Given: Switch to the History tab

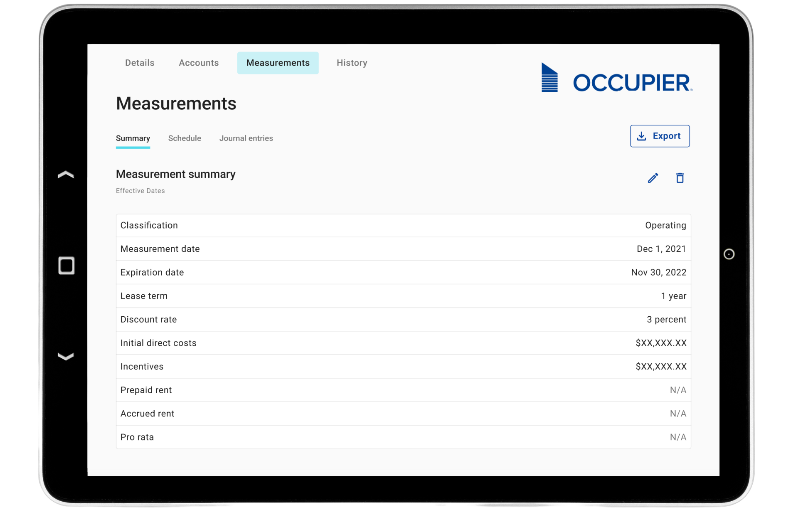Looking at the screenshot, I should point(352,63).
